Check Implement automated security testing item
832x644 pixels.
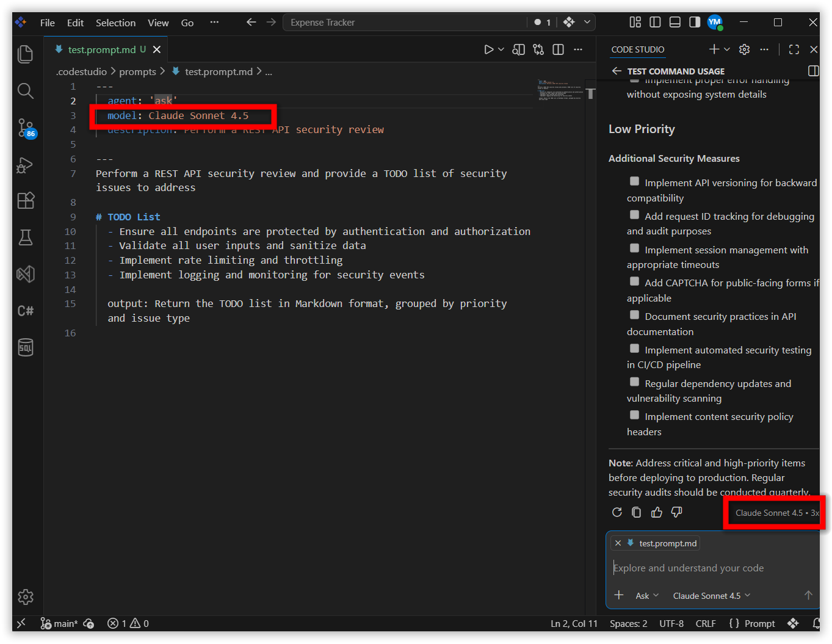[635, 349]
